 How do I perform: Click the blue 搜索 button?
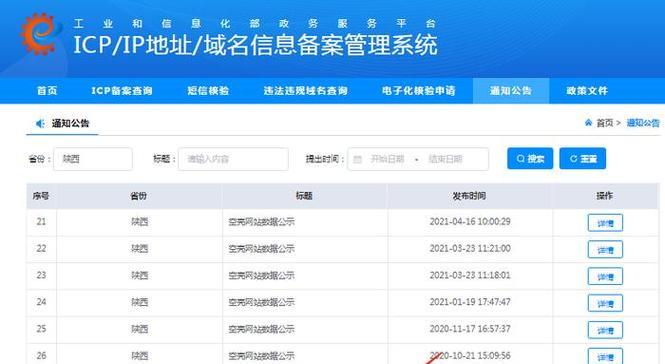pyautogui.click(x=530, y=159)
